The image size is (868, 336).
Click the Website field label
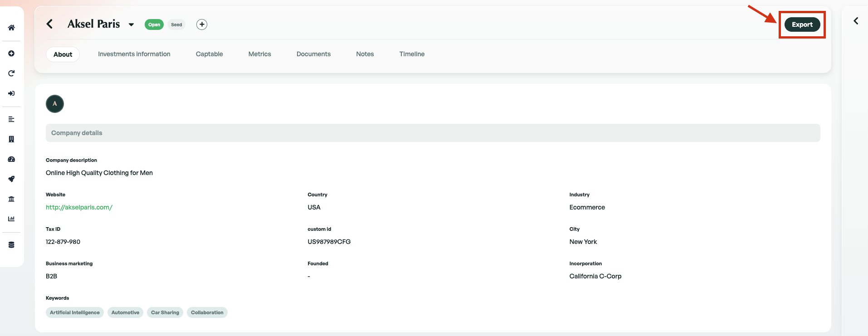coord(55,195)
